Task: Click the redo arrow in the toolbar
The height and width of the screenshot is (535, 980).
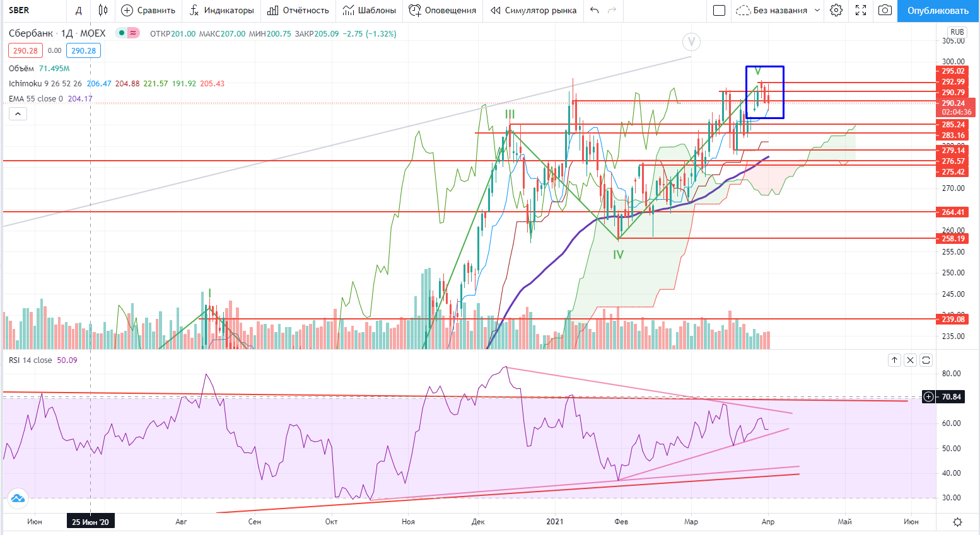Action: [612, 10]
